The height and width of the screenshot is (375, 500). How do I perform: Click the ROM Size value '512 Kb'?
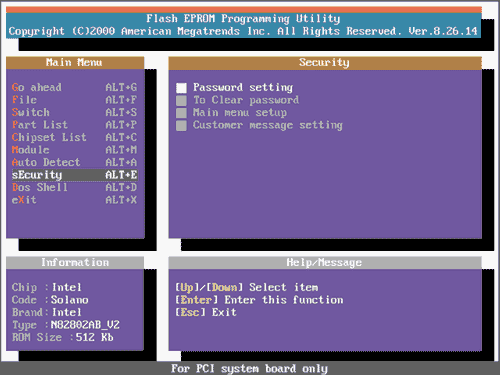click(95, 337)
